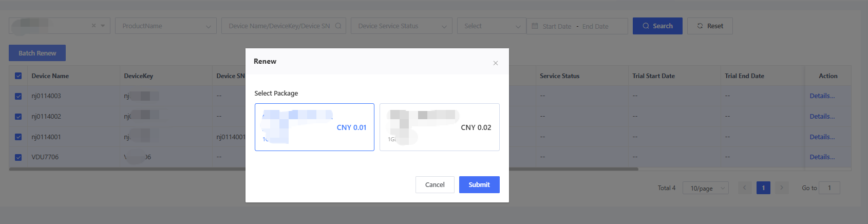Uncheck the nj0114003 device row checkbox
This screenshot has width=868, height=224.
[x=18, y=96]
